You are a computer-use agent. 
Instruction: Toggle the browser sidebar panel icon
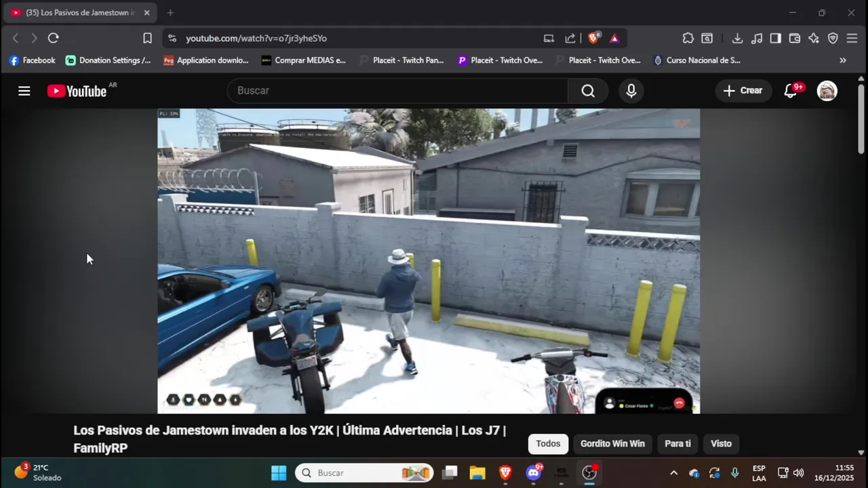(776, 39)
